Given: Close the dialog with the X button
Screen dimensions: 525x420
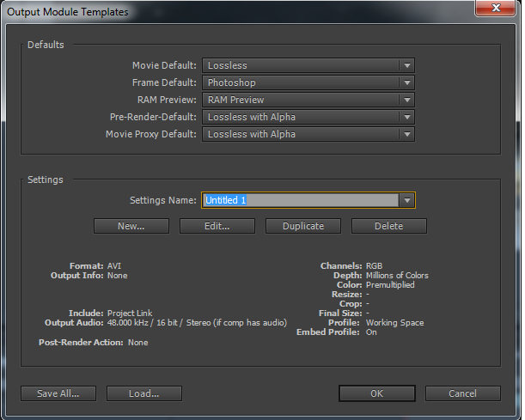Looking at the screenshot, I should [496, 8].
